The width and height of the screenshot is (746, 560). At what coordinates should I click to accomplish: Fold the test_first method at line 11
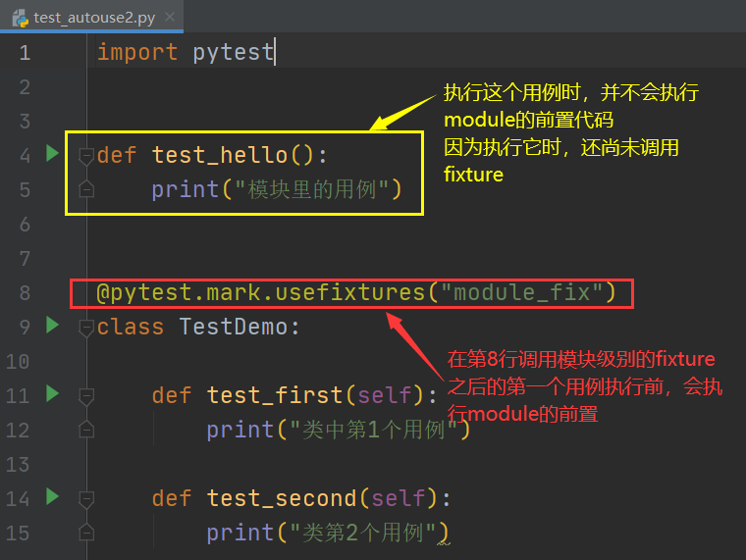coord(86,395)
